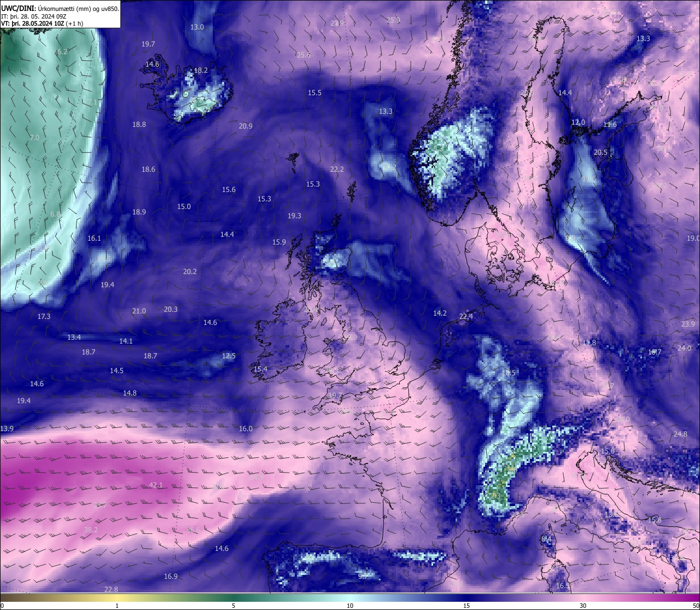Click the 7.0 value in the green area
700x610 pixels.
pos(34,137)
